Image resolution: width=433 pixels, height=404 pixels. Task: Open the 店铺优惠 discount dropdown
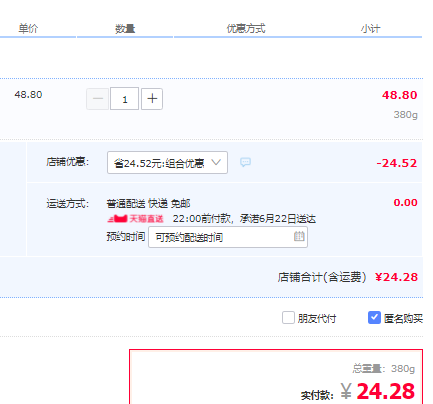(167, 162)
